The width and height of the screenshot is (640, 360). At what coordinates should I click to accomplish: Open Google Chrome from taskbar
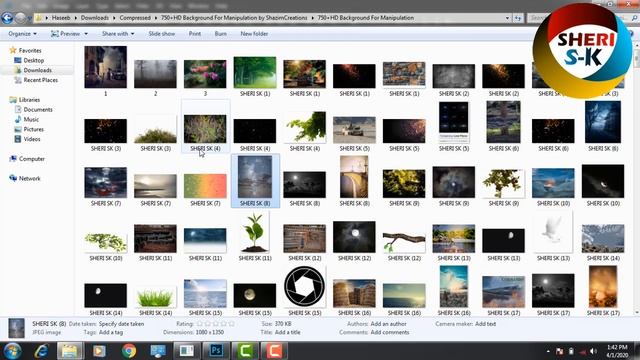tap(129, 351)
